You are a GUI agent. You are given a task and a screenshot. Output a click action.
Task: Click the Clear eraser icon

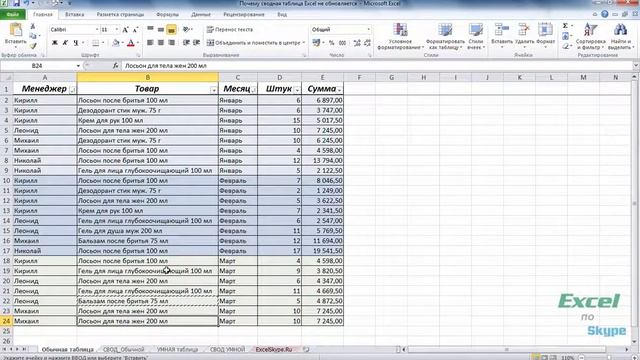pos(565,46)
